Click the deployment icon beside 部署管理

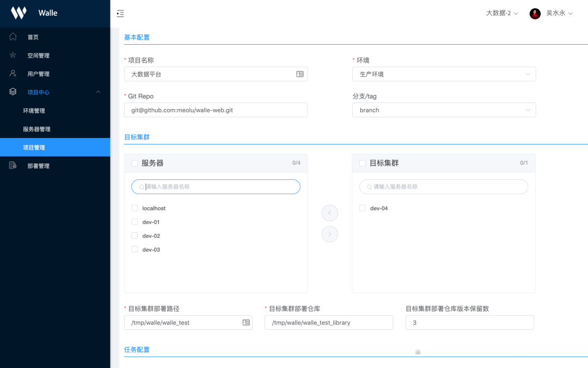(13, 166)
